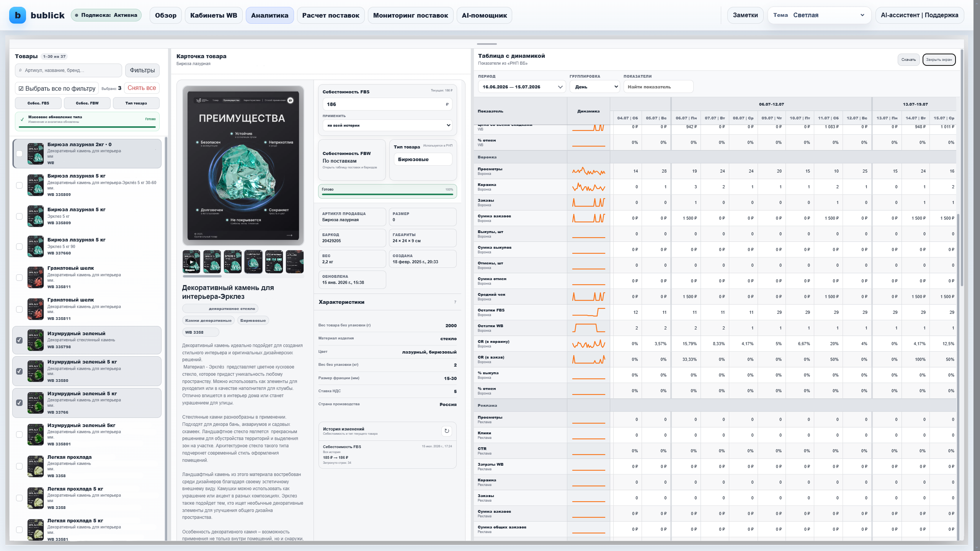Check the Бирюза лазурная 2кг checkbox
980x551 pixels.
coord(20,154)
